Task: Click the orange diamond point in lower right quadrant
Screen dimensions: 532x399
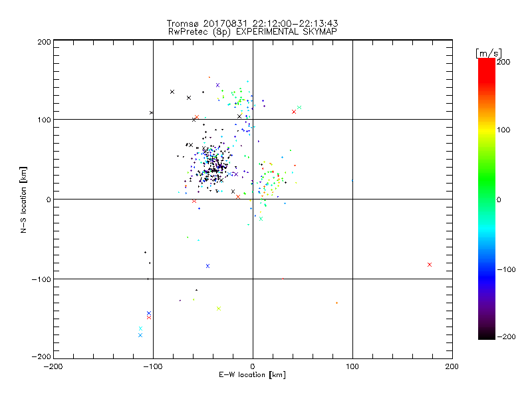Action: 336,303
